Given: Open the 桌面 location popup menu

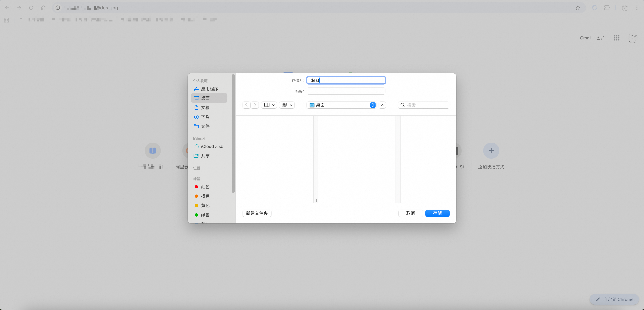Looking at the screenshot, I should click(341, 105).
